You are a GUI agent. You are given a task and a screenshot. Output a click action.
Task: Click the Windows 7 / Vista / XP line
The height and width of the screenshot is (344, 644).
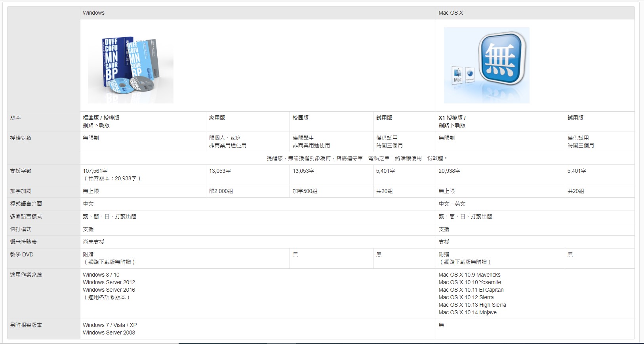click(110, 325)
